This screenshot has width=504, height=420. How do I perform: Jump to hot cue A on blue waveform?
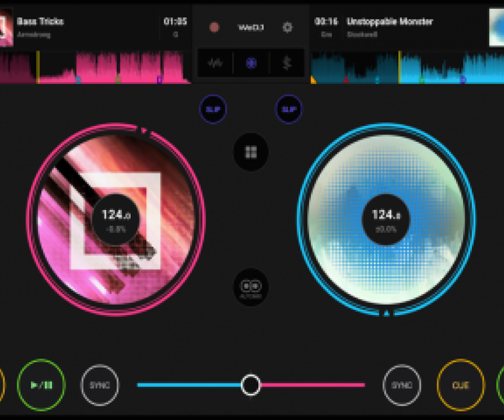point(346,80)
